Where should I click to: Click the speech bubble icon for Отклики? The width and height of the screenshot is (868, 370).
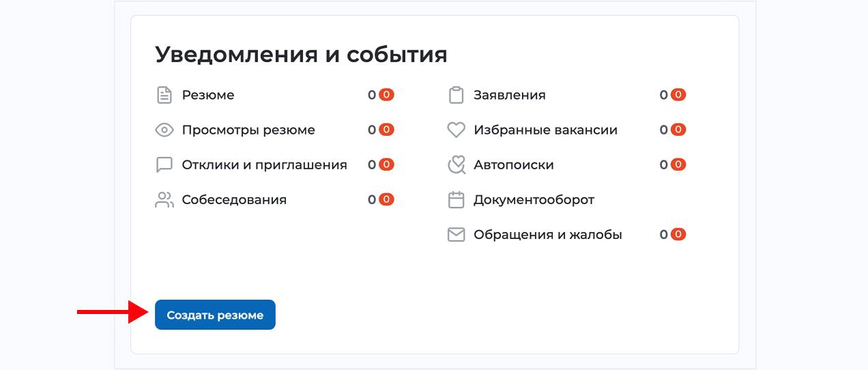(164, 165)
